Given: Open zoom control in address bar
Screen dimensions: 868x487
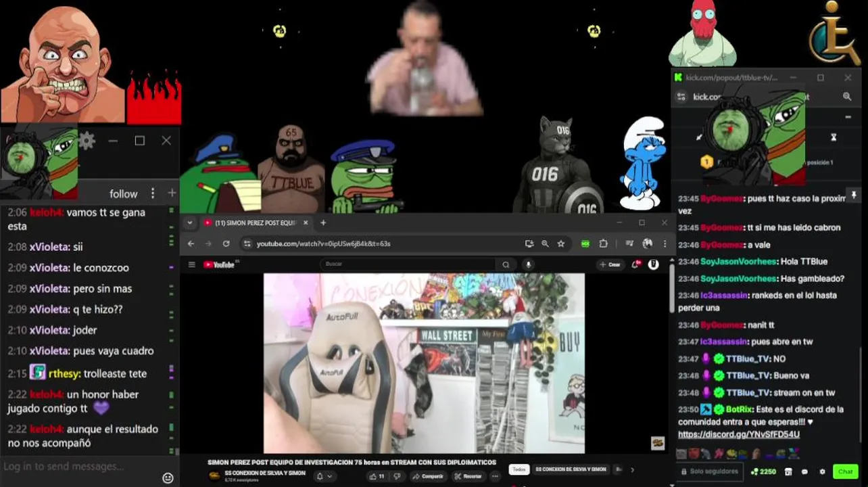Looking at the screenshot, I should [545, 243].
